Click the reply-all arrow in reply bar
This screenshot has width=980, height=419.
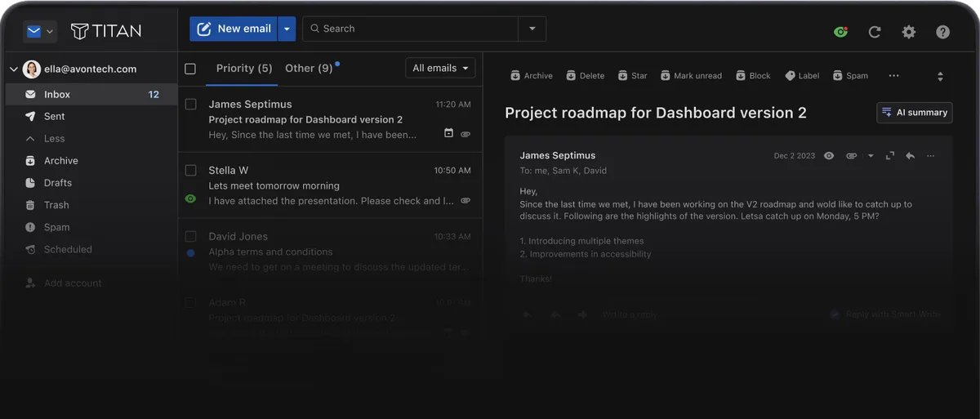[x=555, y=314]
